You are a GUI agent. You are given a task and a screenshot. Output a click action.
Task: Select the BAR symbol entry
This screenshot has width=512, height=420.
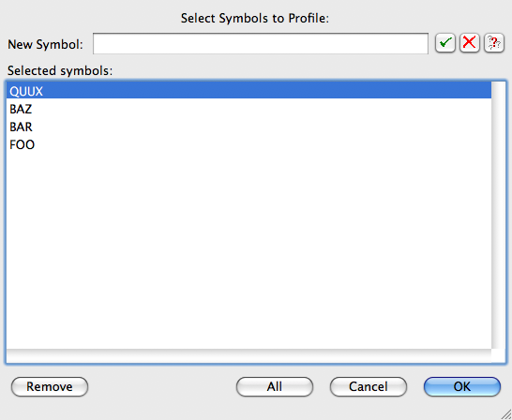pyautogui.click(x=248, y=127)
